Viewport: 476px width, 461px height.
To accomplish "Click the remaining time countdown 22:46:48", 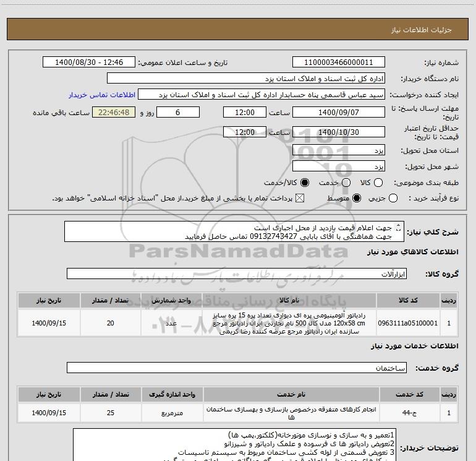I will coord(114,112).
